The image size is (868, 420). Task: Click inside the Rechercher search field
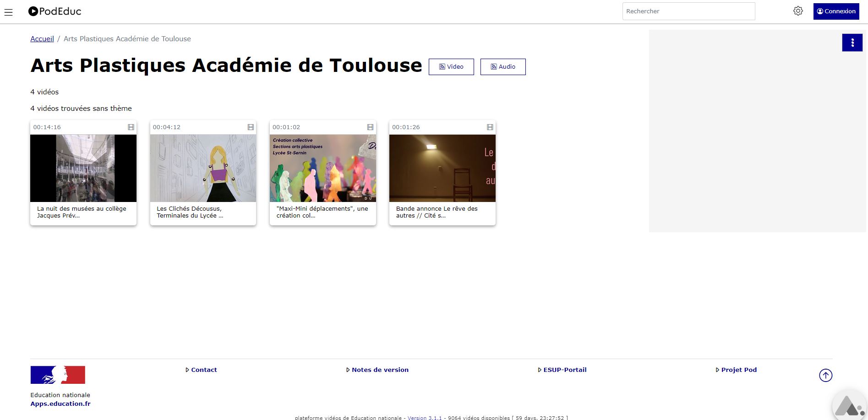point(688,11)
